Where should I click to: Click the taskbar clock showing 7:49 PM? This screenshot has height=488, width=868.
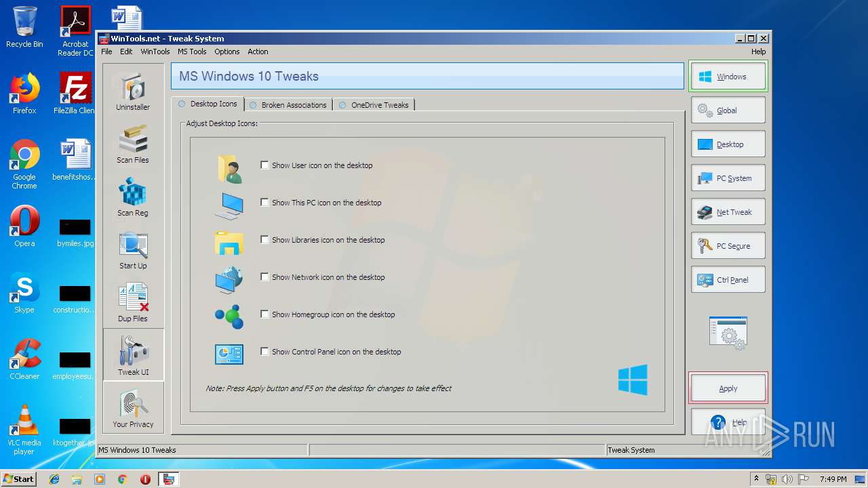[833, 479]
